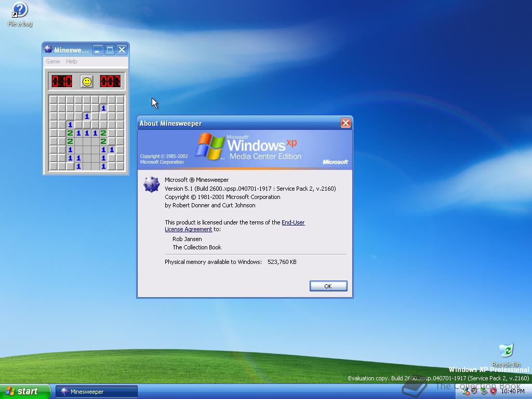This screenshot has width=532, height=399.
Task: Click the licensee name "Rob Jansen"
Action: 187,239
